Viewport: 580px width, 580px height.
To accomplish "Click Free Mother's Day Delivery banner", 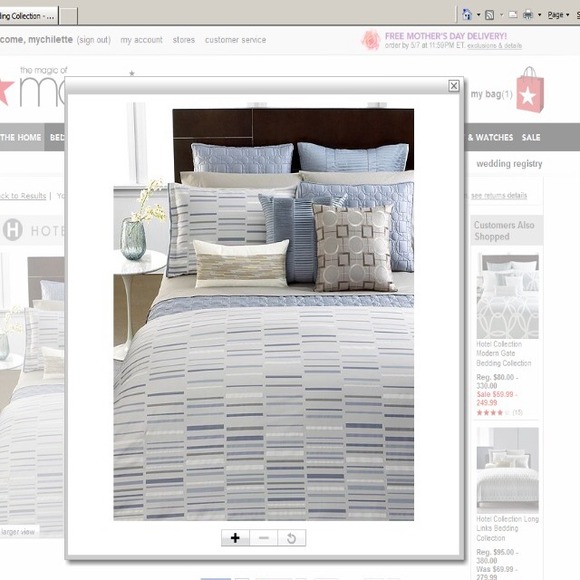I will click(446, 36).
